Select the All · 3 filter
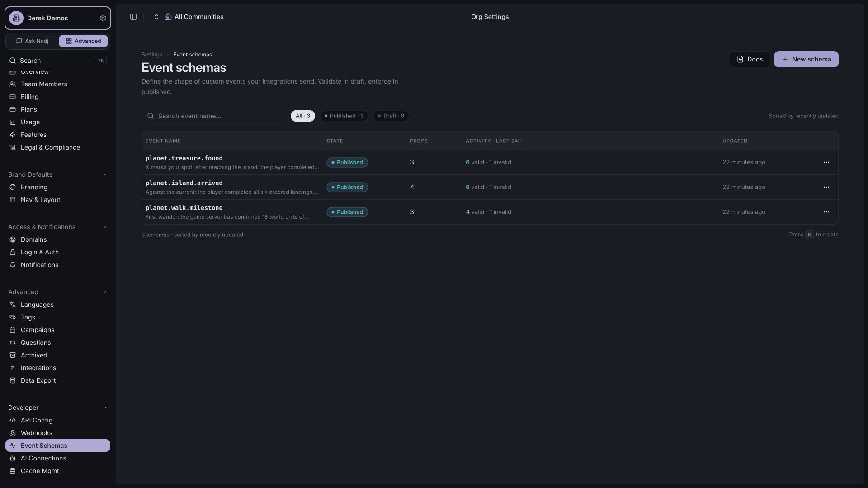 coord(303,116)
